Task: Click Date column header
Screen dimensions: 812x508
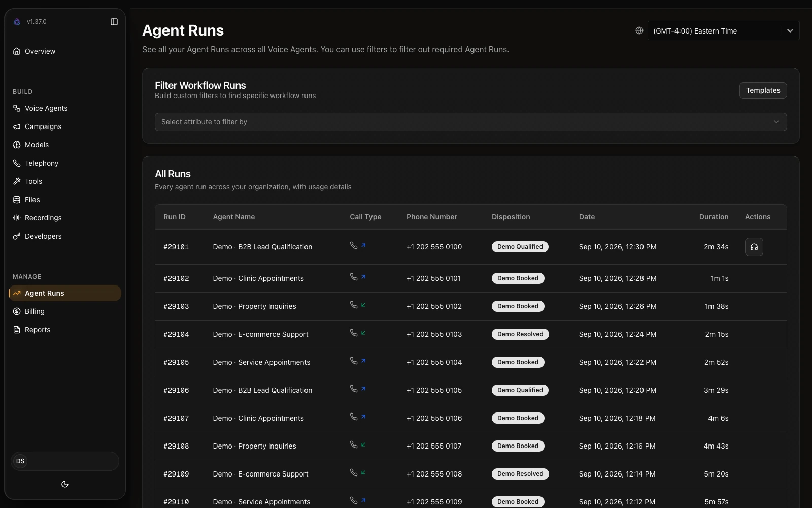Action: [x=587, y=217]
